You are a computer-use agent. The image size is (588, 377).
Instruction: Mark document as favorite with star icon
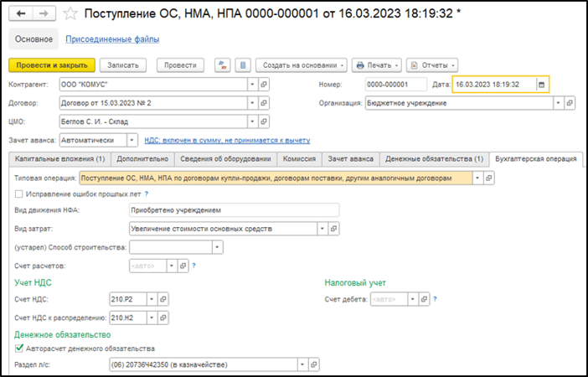tap(71, 14)
